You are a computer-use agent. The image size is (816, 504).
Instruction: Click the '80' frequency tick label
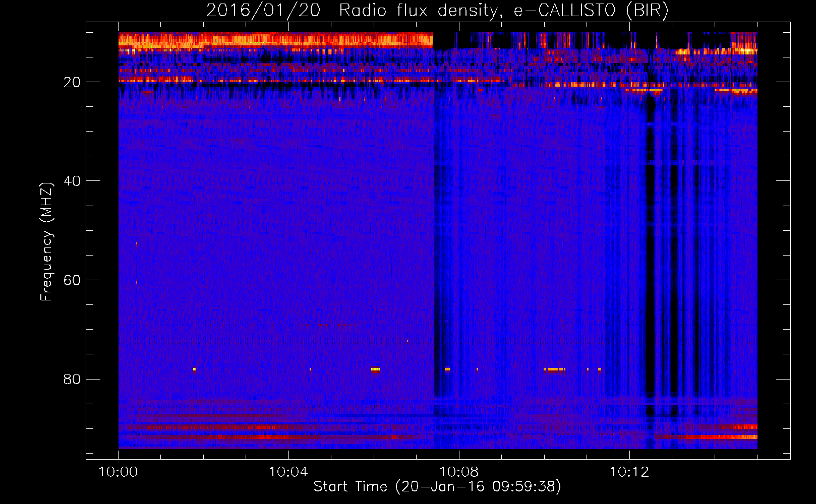click(x=73, y=379)
